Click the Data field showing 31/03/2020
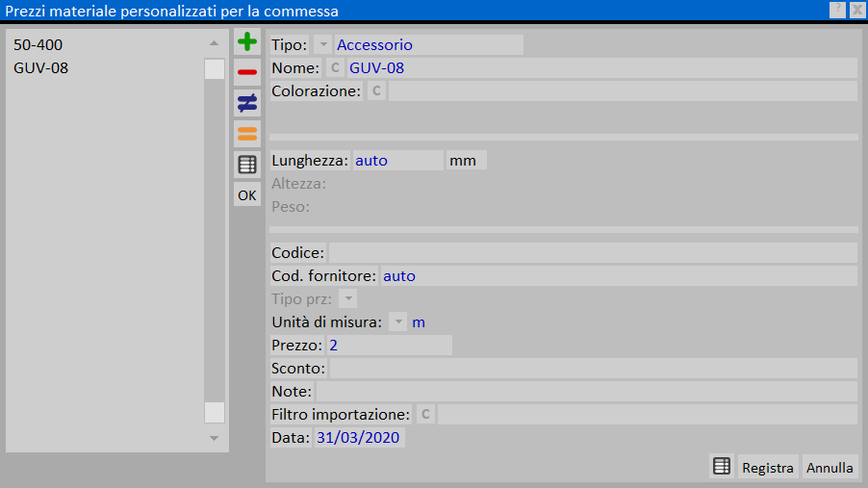The height and width of the screenshot is (488, 868). [x=359, y=438]
